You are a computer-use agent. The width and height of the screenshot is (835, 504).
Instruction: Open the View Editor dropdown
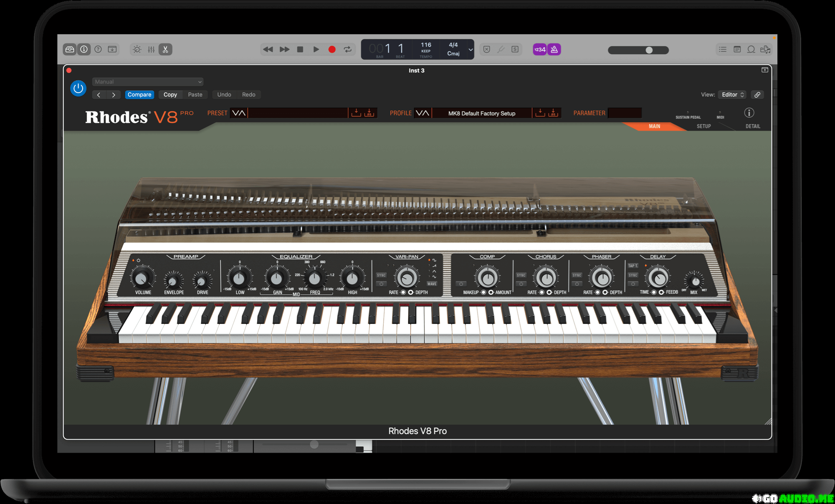(x=733, y=95)
